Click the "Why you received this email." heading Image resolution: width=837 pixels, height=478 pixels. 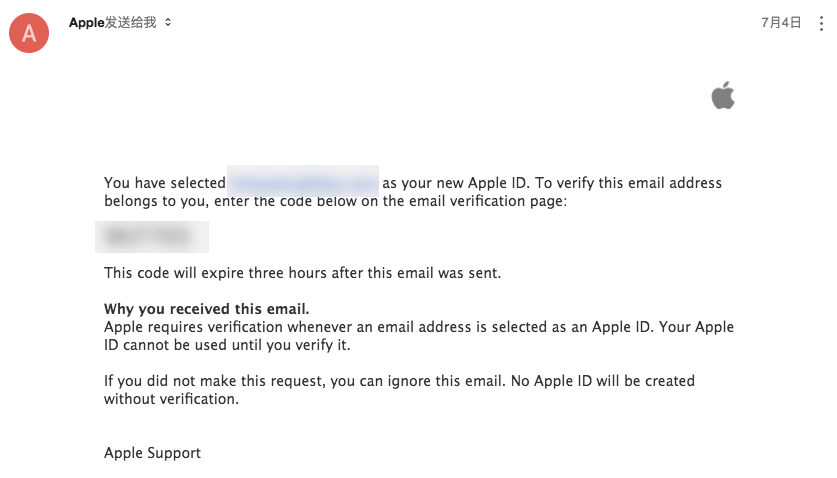pos(207,308)
